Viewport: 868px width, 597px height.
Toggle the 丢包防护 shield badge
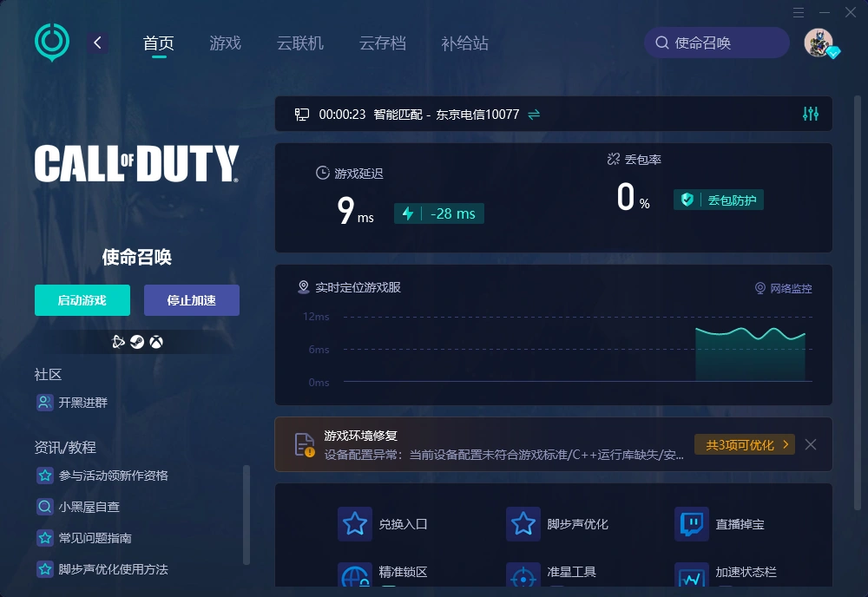click(719, 200)
